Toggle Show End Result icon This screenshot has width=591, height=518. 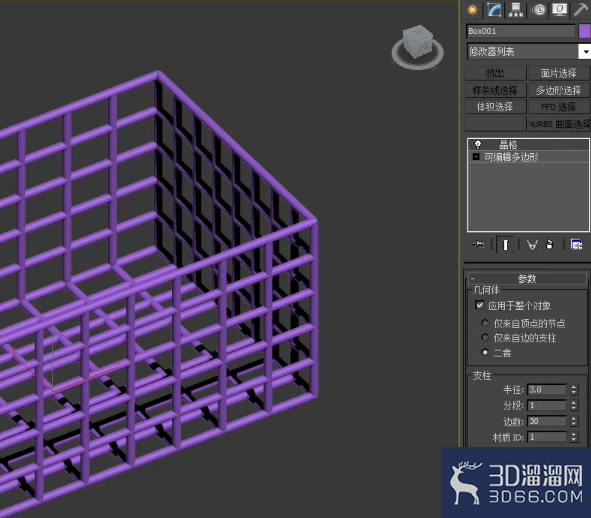[505, 245]
